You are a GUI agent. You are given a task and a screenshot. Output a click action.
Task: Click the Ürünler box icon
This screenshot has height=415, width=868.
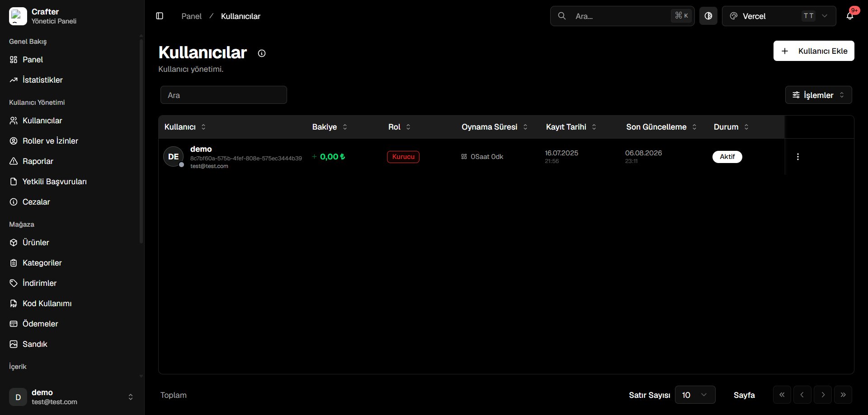(x=14, y=242)
